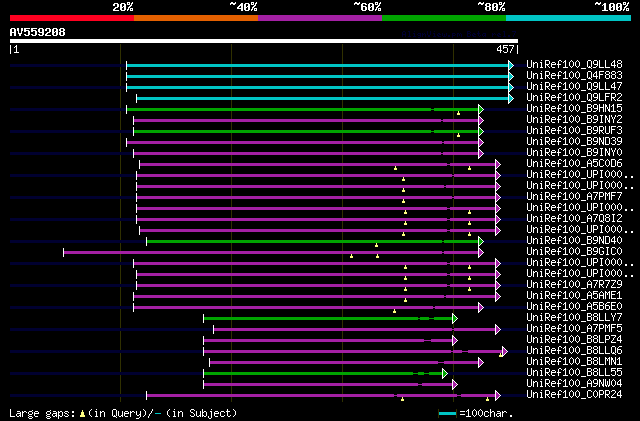Select the UniRef100_A7PMF7 label
This screenshot has width=640, height=421.
[x=574, y=197]
